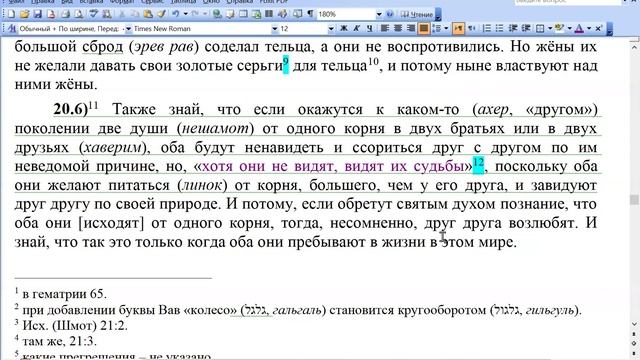This screenshot has height=360, width=640.
Task: Decrease the paragraph indent
Action: point(513,28)
